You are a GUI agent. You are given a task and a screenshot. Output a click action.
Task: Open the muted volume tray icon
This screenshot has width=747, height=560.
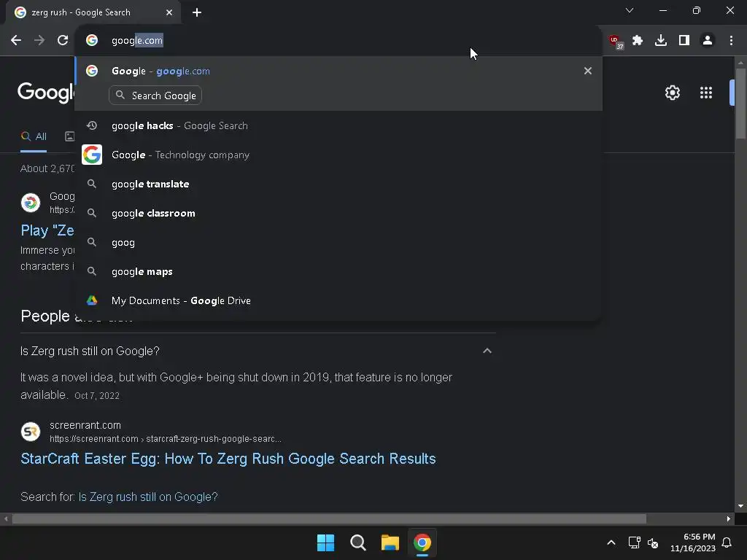coord(653,542)
